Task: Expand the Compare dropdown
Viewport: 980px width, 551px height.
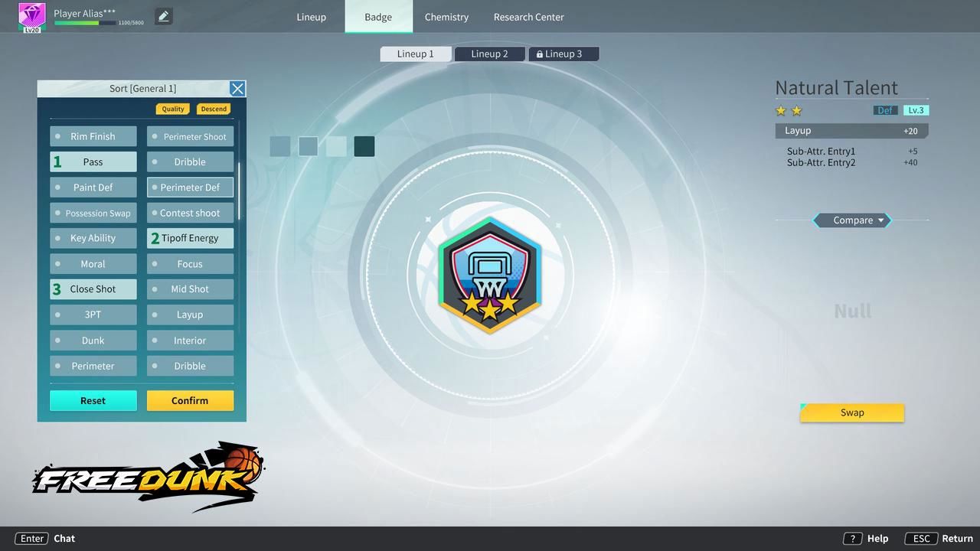Action: click(852, 220)
